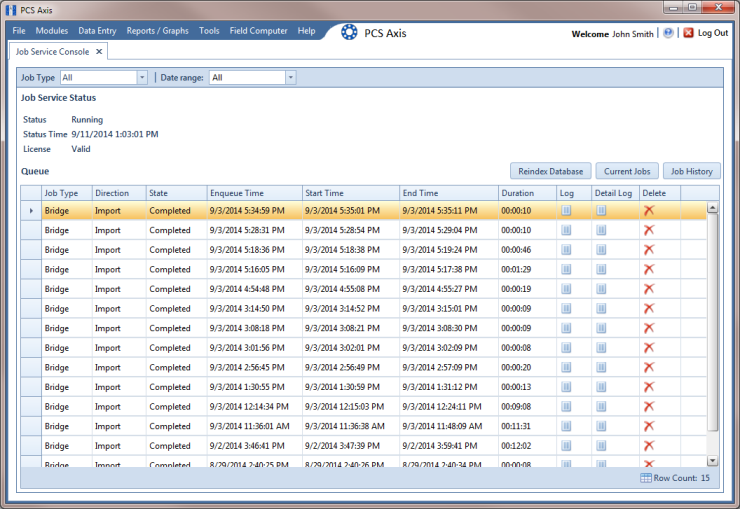Open Log for the 5:28:31 PM job

point(566,230)
